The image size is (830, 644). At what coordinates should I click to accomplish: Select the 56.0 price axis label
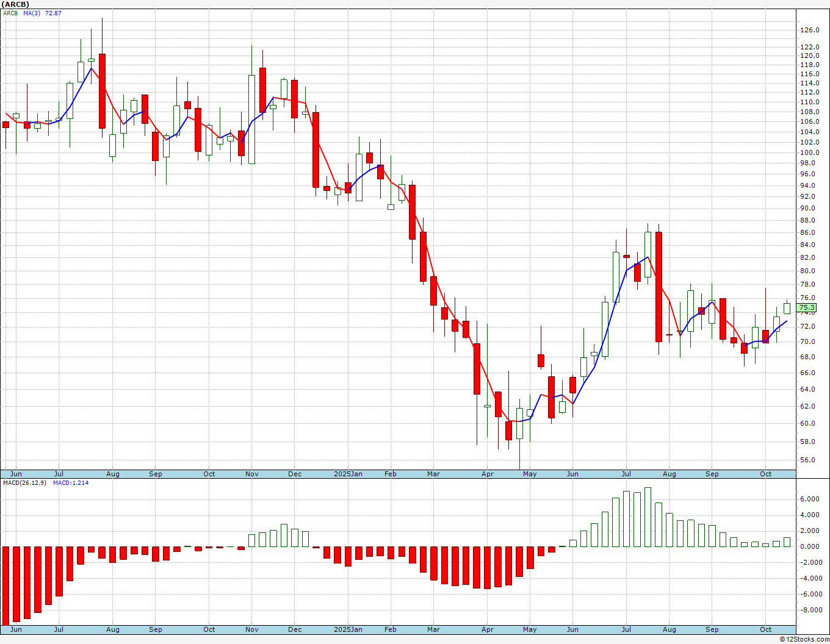(x=809, y=460)
